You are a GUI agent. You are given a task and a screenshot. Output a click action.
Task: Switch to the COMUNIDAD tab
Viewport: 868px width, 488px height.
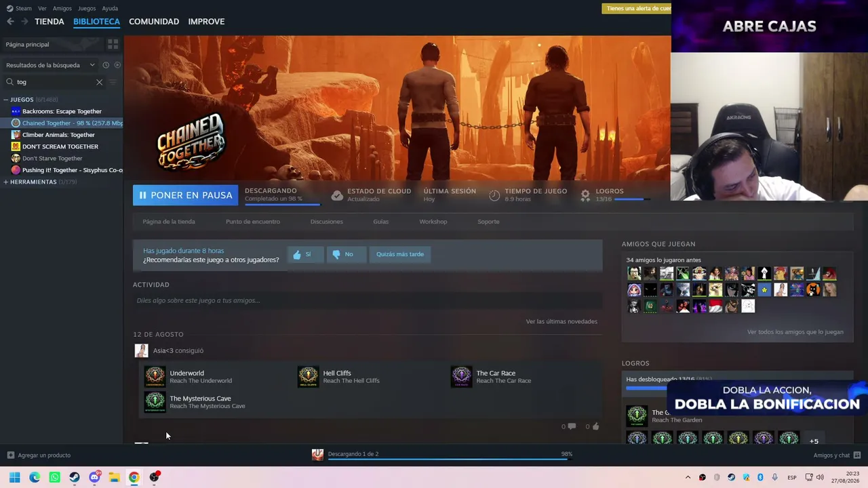pos(154,22)
